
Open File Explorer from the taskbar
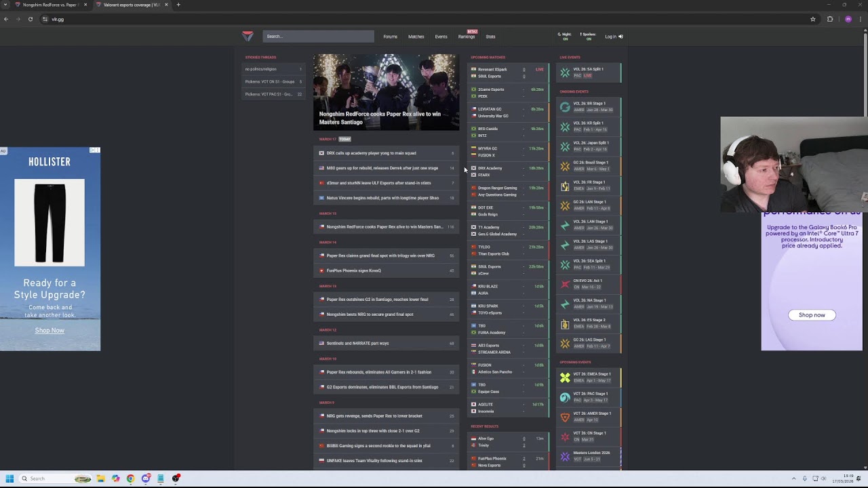(x=100, y=479)
